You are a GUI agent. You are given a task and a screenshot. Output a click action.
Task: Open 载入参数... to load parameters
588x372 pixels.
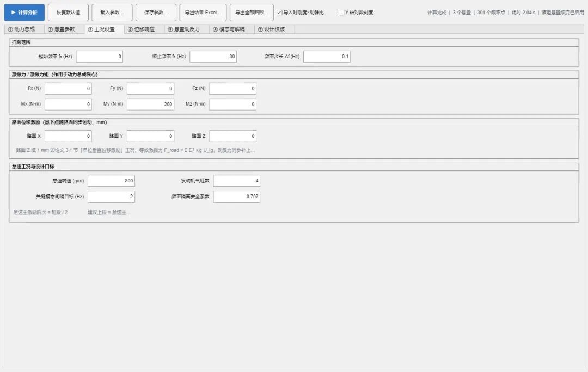point(112,13)
